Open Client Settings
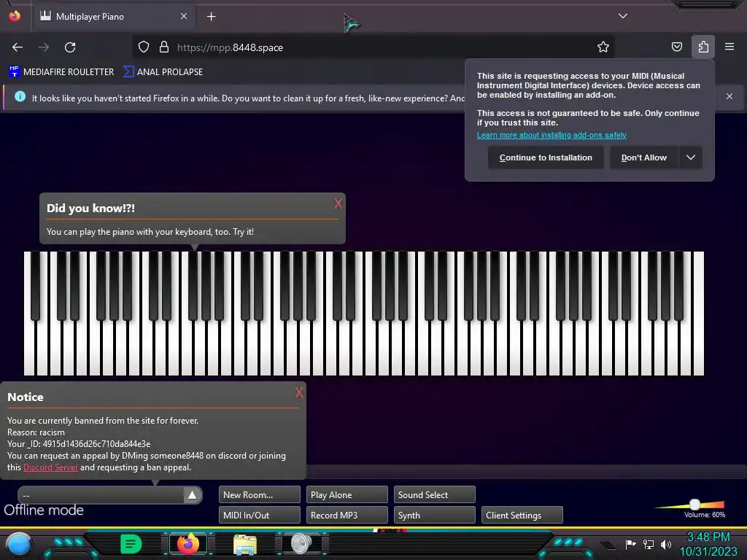 pos(522,516)
